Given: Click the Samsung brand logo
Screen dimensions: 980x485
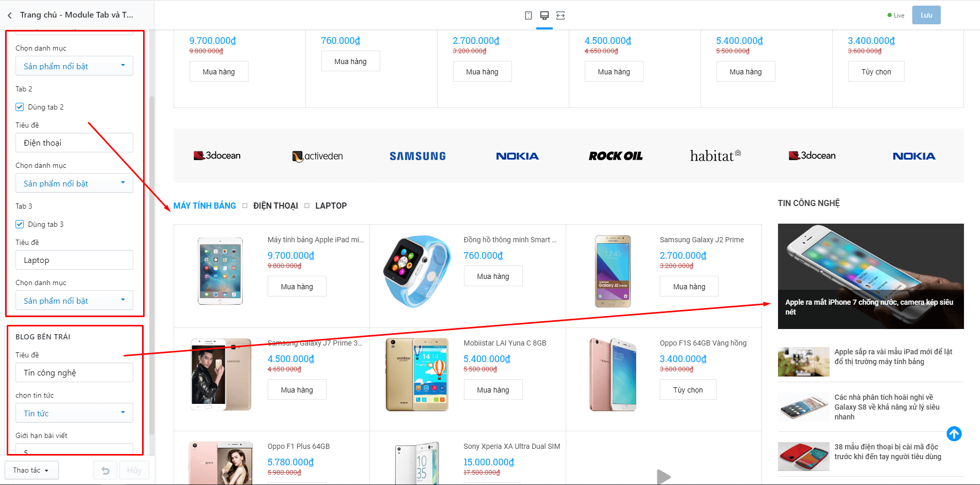Looking at the screenshot, I should click(417, 156).
